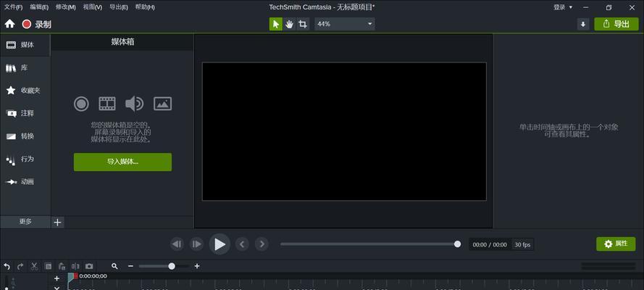Open the 视图(V) menu
Screen dimensions: 644x290
tap(93, 7)
